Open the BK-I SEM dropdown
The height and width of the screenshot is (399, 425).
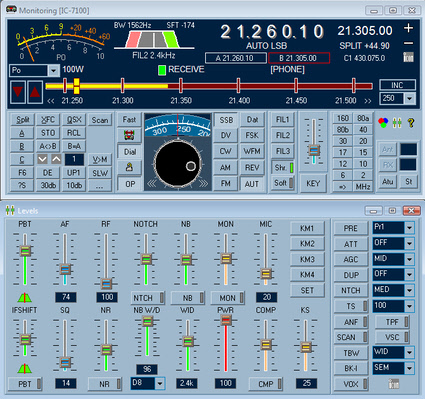[x=409, y=368]
